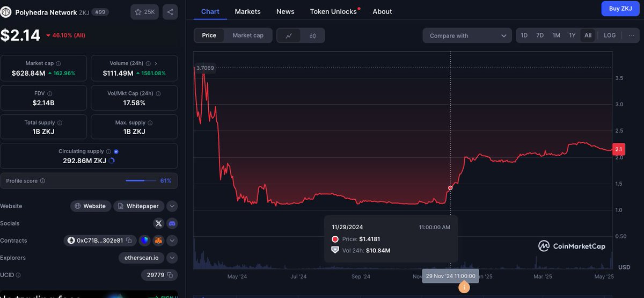Toggle chart to Price view
The height and width of the screenshot is (298, 644).
coord(209,35)
